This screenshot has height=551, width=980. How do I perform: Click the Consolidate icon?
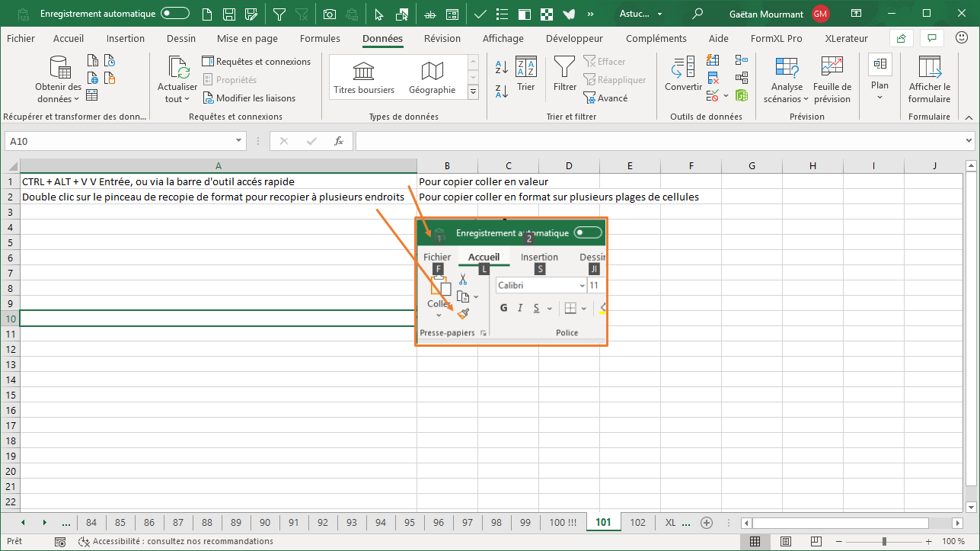[x=742, y=59]
